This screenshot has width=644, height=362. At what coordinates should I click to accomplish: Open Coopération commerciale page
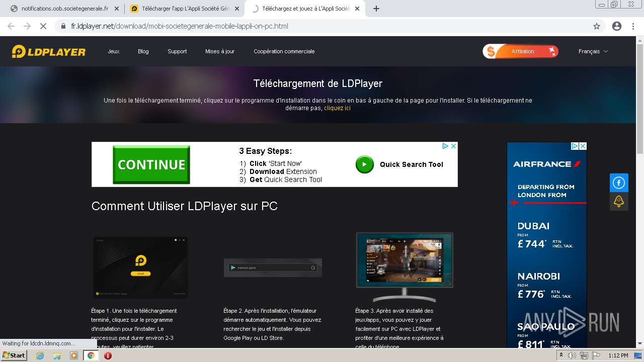click(284, 51)
